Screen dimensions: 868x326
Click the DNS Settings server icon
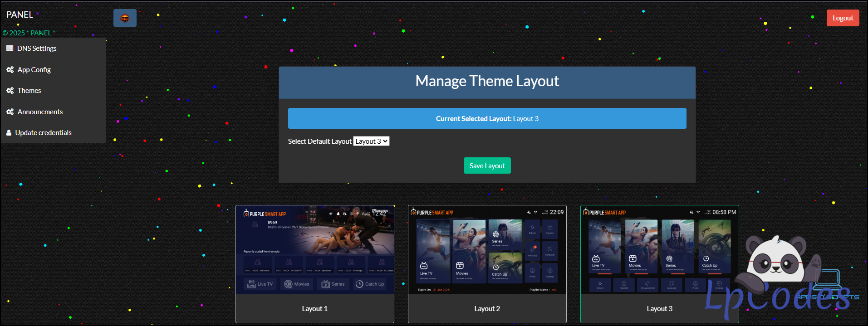click(x=10, y=48)
